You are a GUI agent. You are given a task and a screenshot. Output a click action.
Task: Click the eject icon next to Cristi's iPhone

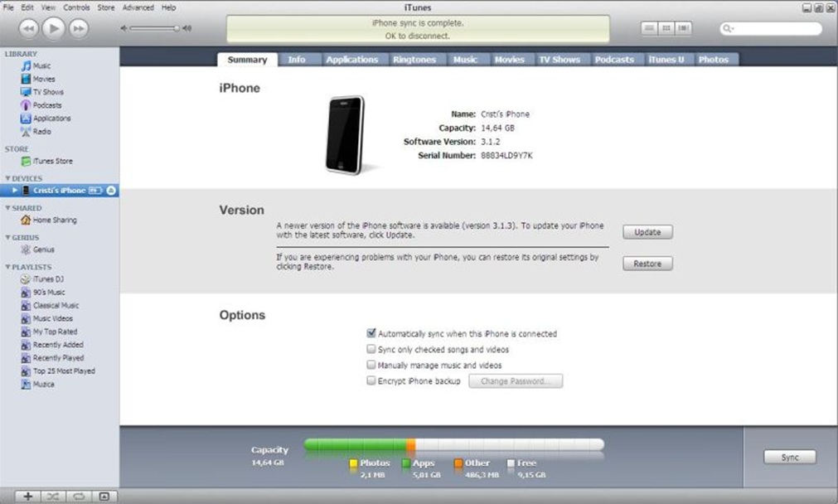click(x=112, y=191)
